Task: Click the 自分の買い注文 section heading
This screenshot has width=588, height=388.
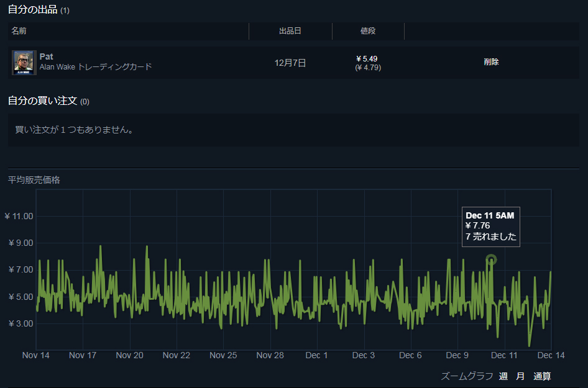Action: pyautogui.click(x=42, y=101)
